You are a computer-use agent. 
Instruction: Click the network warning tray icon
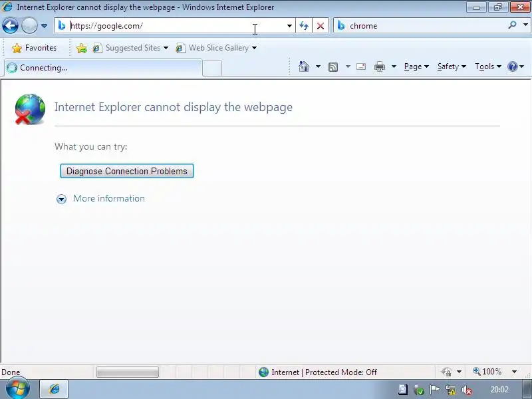(451, 390)
